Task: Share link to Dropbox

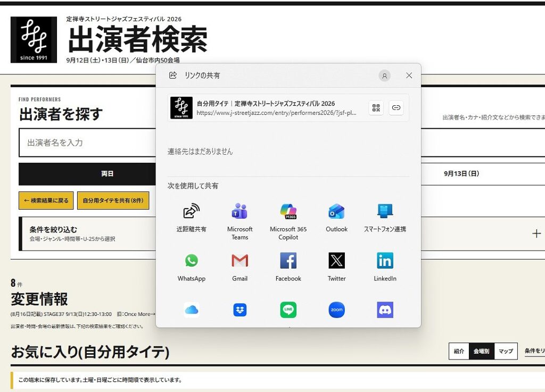Action: pos(240,310)
